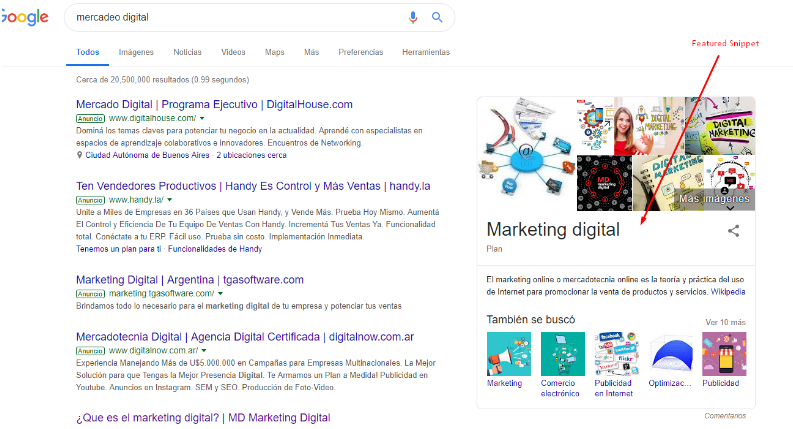Viewport: 793px width, 429px height.
Task: Click the Anuncio badge under Mercado Digital result
Action: pos(91,118)
